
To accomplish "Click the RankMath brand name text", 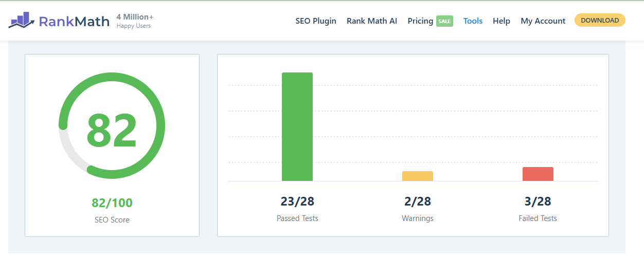I will pyautogui.click(x=74, y=21).
